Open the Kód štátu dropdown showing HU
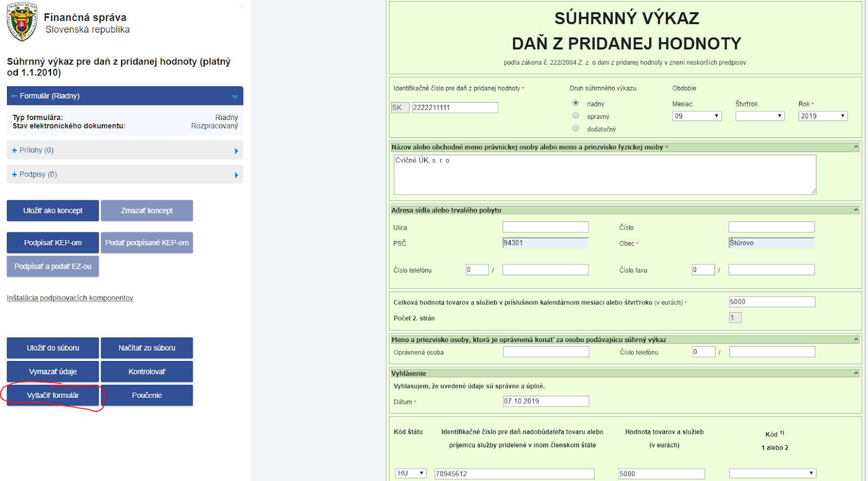868x481 pixels. tap(411, 473)
